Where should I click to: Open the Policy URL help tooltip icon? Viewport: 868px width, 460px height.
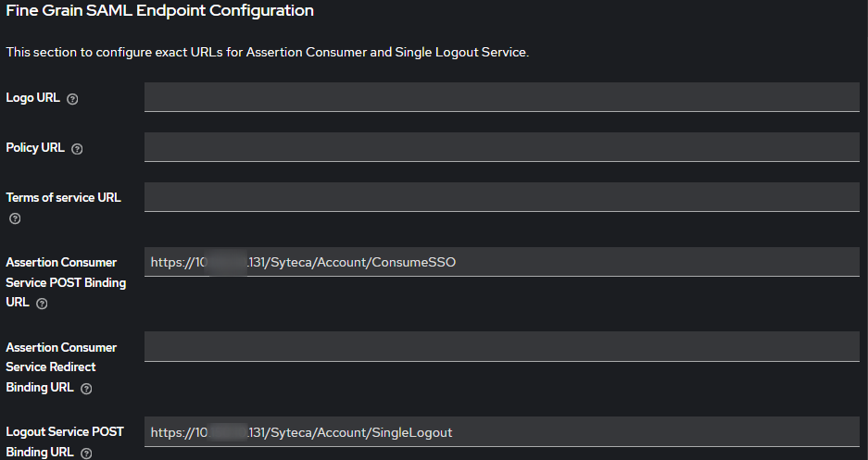(77, 149)
